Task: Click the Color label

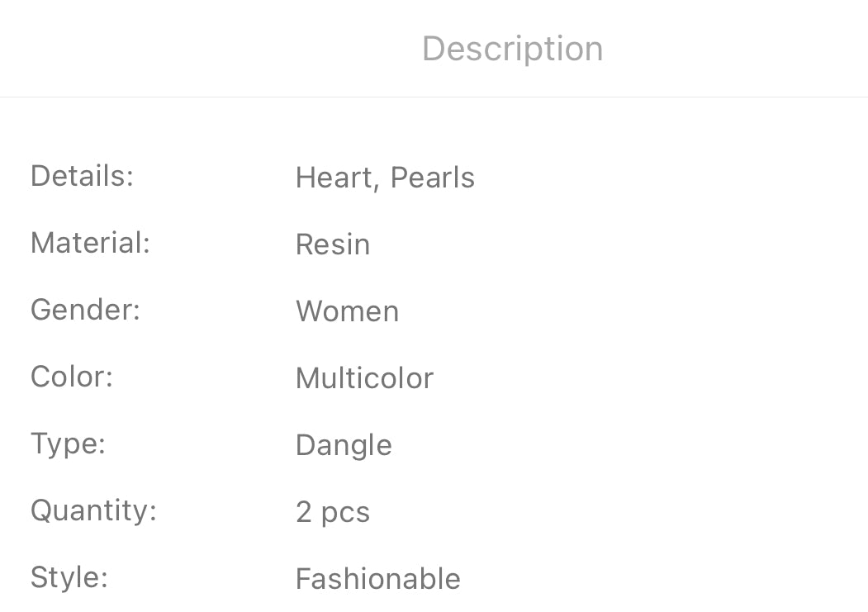Action: 71,377
